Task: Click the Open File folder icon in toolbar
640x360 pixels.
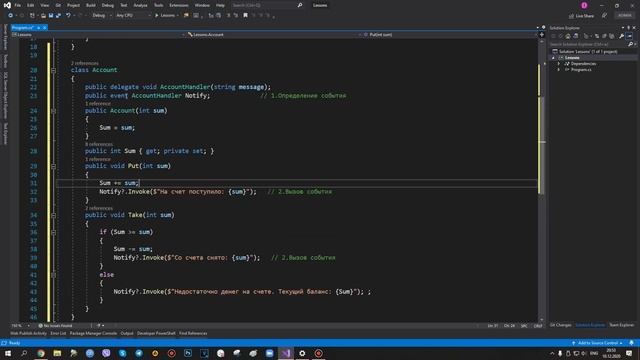Action: point(43,16)
